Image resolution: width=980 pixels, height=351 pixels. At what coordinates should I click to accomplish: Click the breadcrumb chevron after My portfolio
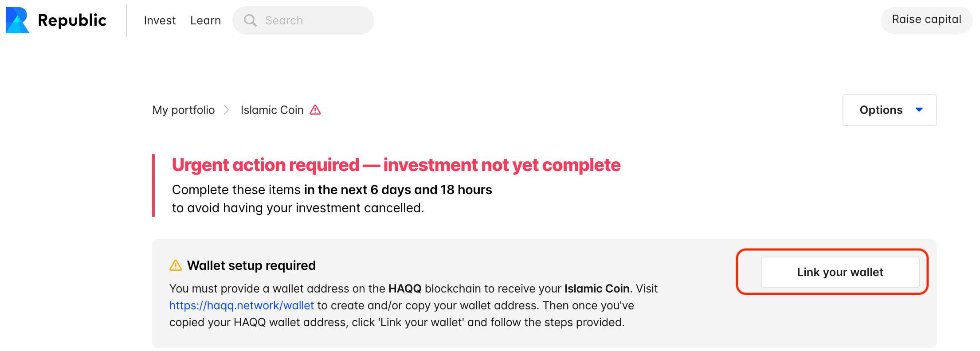point(226,110)
